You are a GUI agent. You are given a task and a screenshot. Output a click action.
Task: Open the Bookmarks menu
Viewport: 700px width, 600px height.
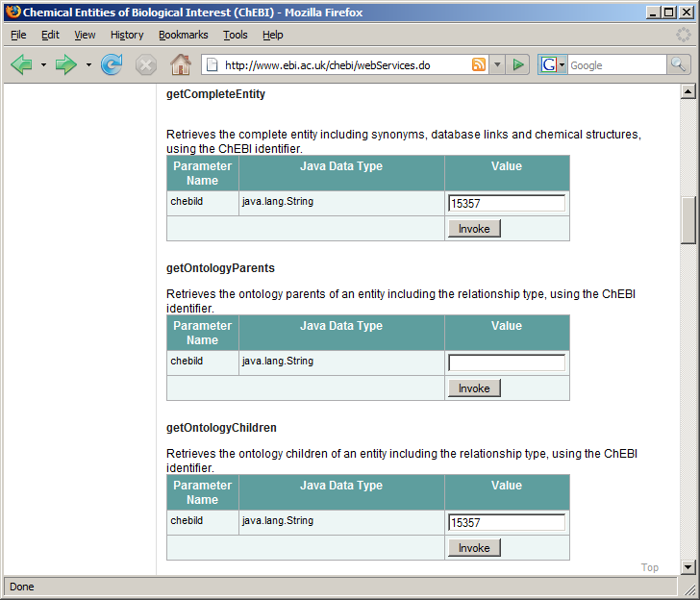183,35
